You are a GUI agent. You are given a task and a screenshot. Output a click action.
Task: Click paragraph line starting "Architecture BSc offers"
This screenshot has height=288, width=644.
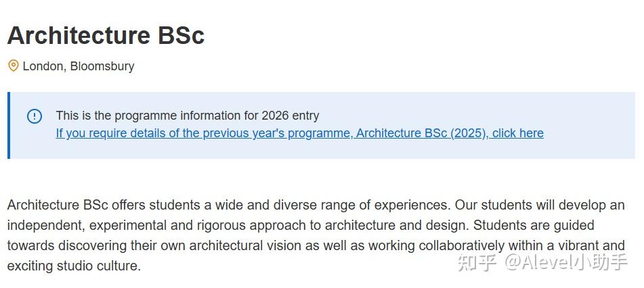(x=316, y=205)
